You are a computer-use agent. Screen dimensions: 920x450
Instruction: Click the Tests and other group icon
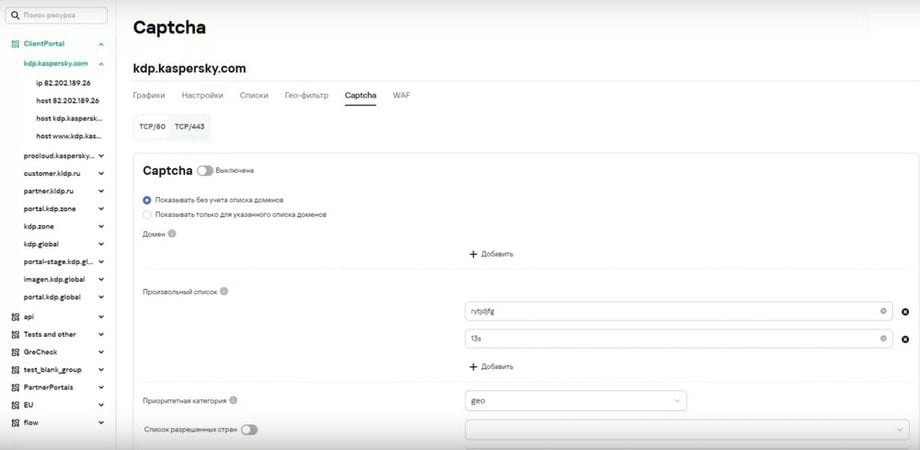click(15, 334)
